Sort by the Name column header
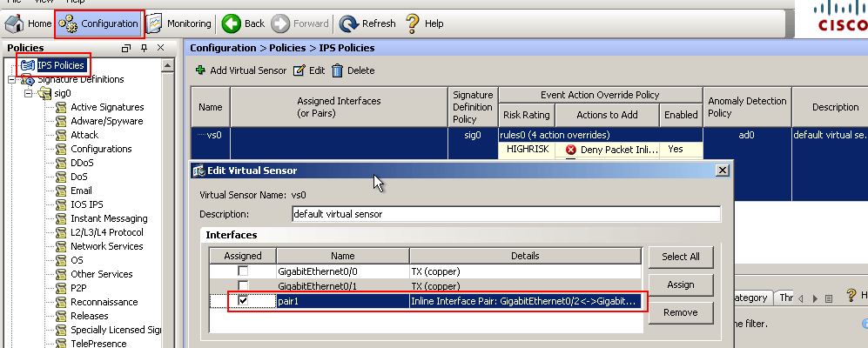868x348 pixels. [211, 107]
